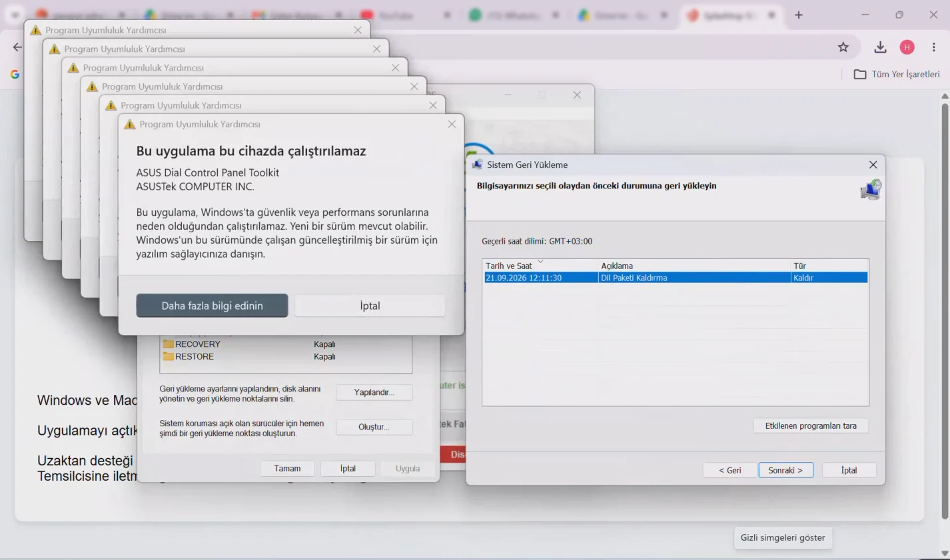Viewport: 950px width, 560px height.
Task: Open the Tüm Yer İşaretleri folder
Action: click(897, 75)
